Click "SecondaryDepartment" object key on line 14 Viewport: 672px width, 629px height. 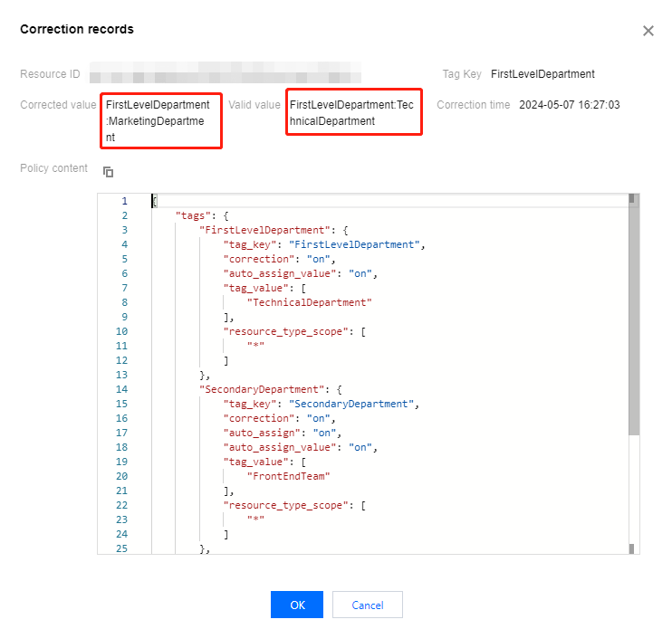click(x=262, y=389)
